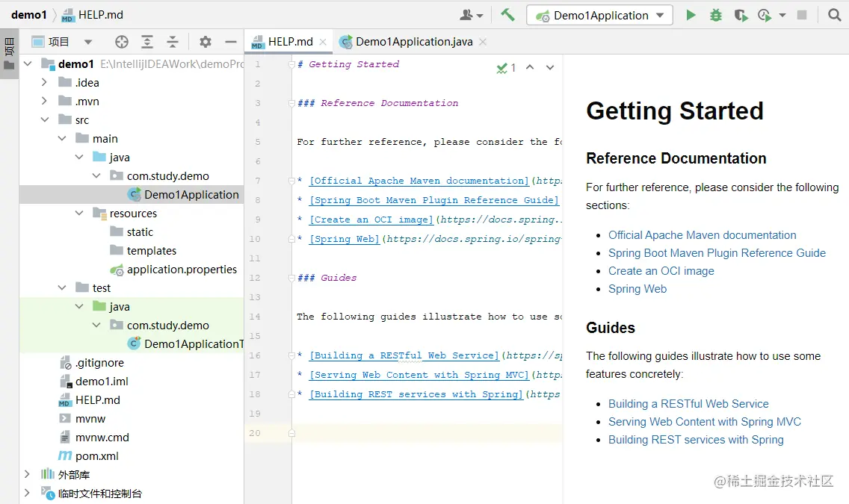Open Spring Boot Maven Plugin Reference Guide link

[x=717, y=253]
